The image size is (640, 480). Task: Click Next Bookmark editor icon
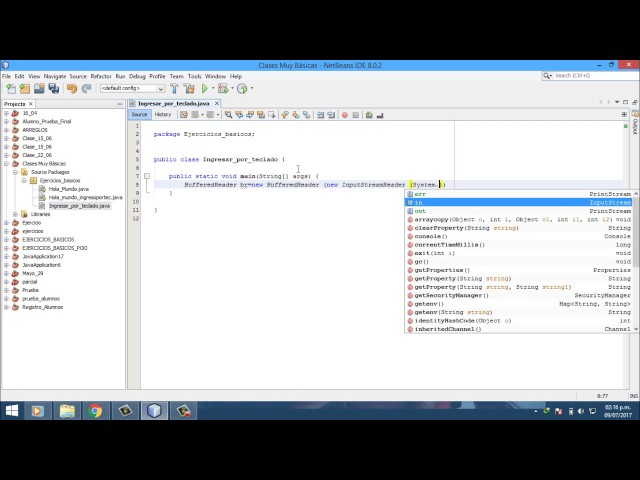click(x=296, y=115)
